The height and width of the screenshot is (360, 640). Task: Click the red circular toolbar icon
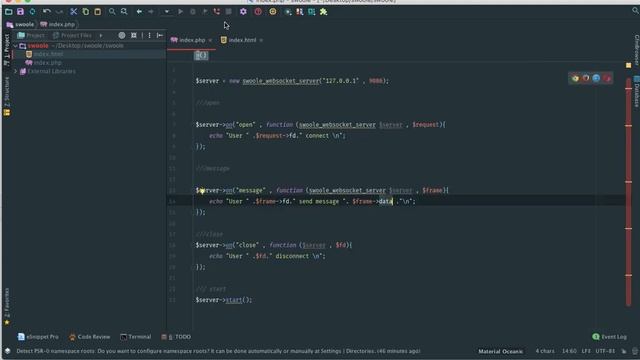coord(258,12)
